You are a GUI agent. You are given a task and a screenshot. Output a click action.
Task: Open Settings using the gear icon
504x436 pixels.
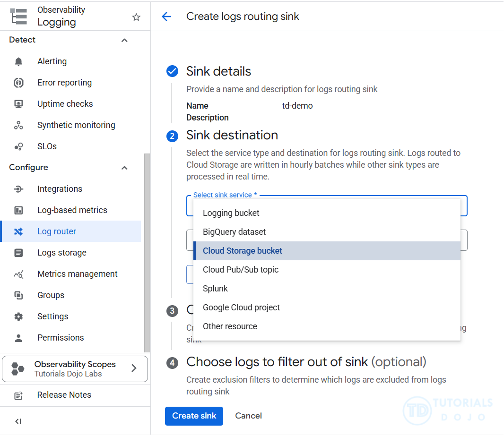pos(18,316)
